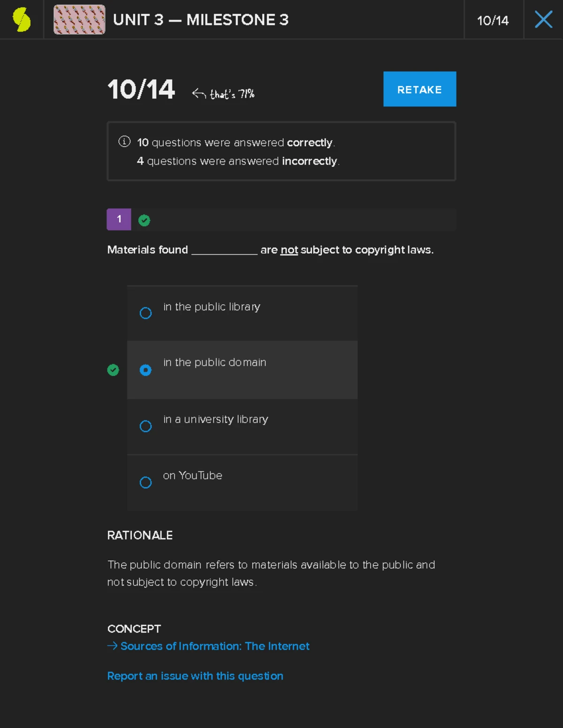Viewport: 563px width, 728px height.
Task: Click the green checkmark next to question 1
Action: pos(144,219)
